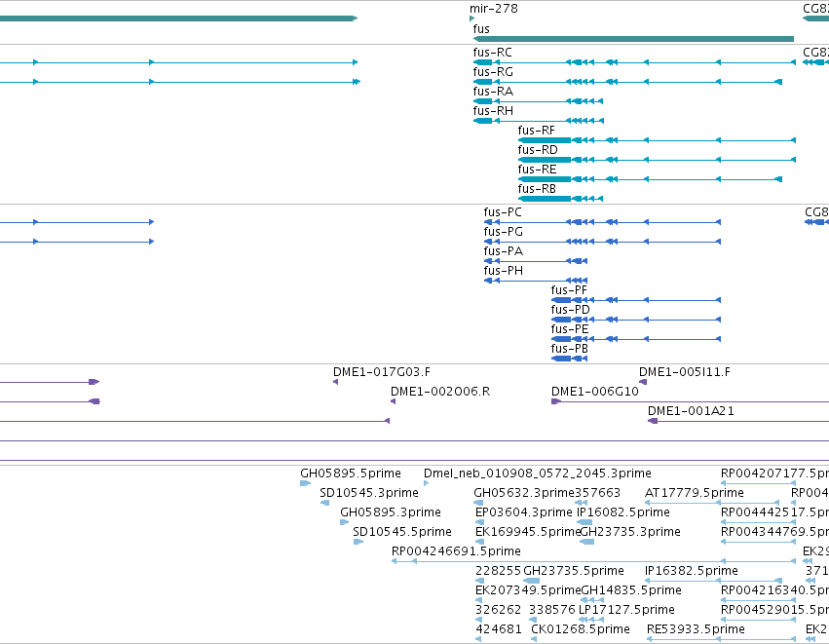Select the RP004529015.5prime EST
Image resolution: width=829 pixels, height=644 pixels.
758,620
